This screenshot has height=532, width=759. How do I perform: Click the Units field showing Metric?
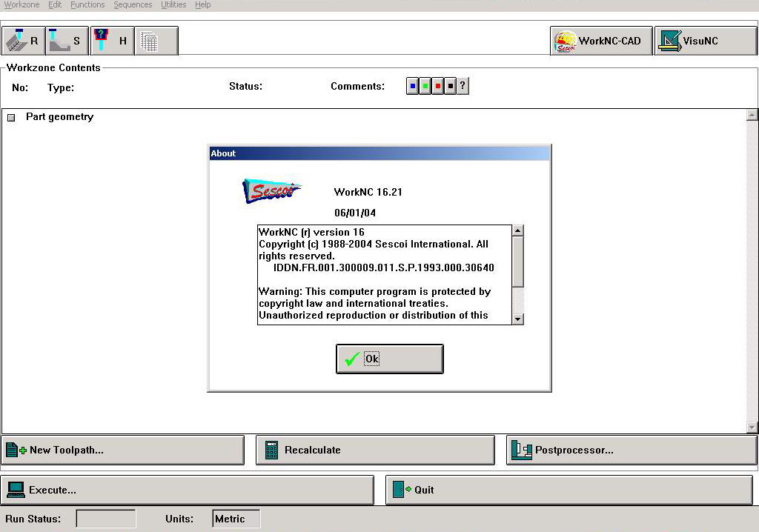coord(236,519)
